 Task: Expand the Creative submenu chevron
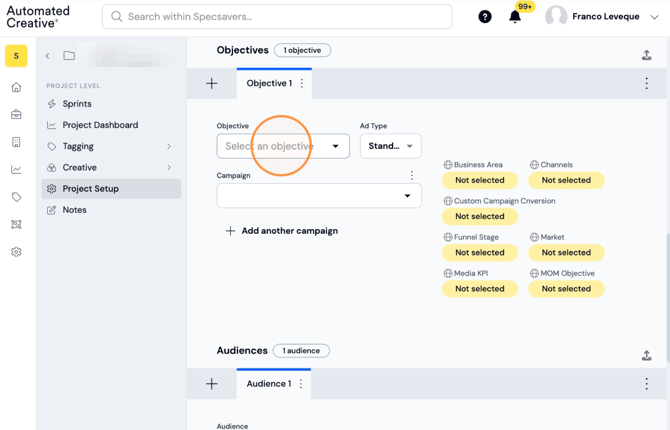coord(169,168)
